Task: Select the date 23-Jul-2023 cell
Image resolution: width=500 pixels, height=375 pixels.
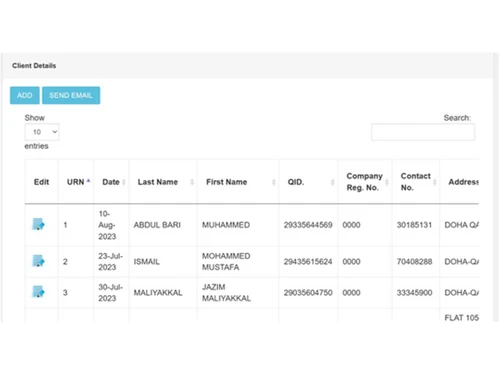Action: click(x=111, y=262)
